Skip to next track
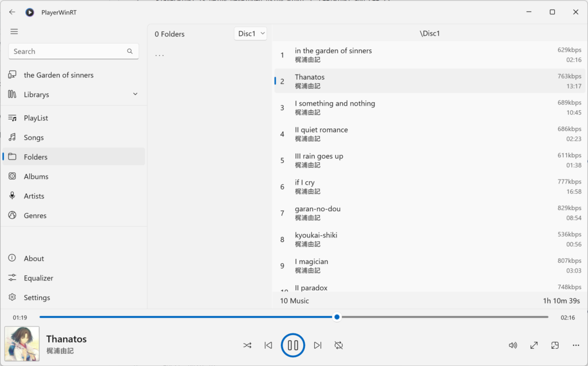The width and height of the screenshot is (588, 366). point(318,345)
